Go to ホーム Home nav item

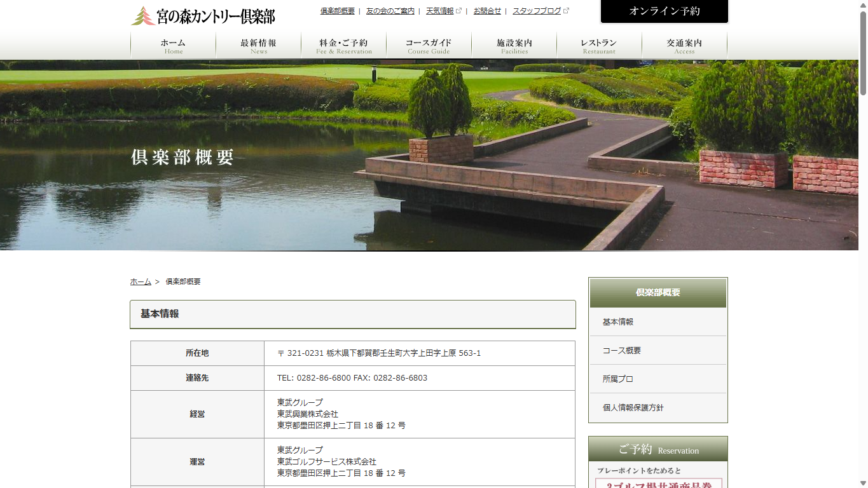pos(173,46)
